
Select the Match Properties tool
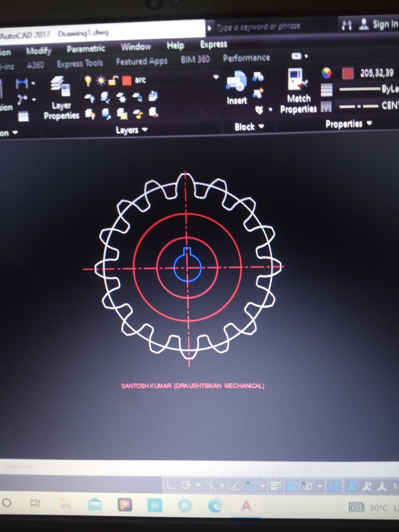tap(298, 90)
